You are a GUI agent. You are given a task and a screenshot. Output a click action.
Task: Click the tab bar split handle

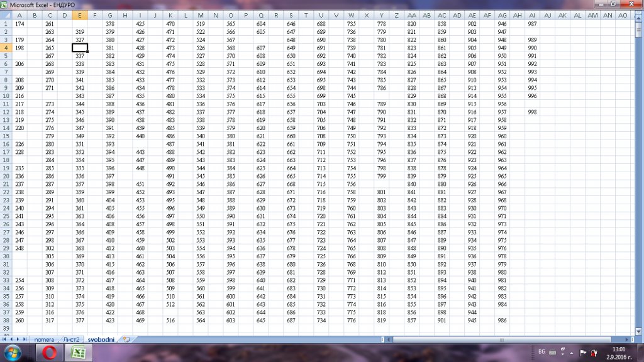(384, 339)
